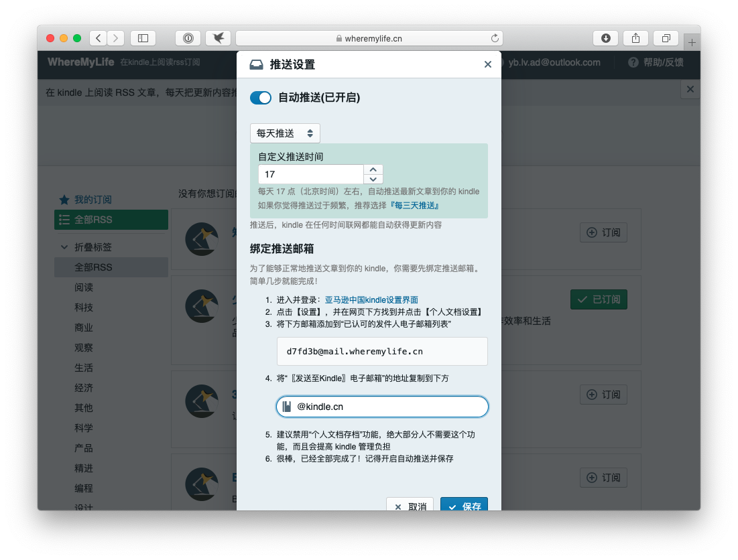Viewport: 738px width, 560px height.
Task: Toggle the Safari sidebar button
Action: click(143, 38)
